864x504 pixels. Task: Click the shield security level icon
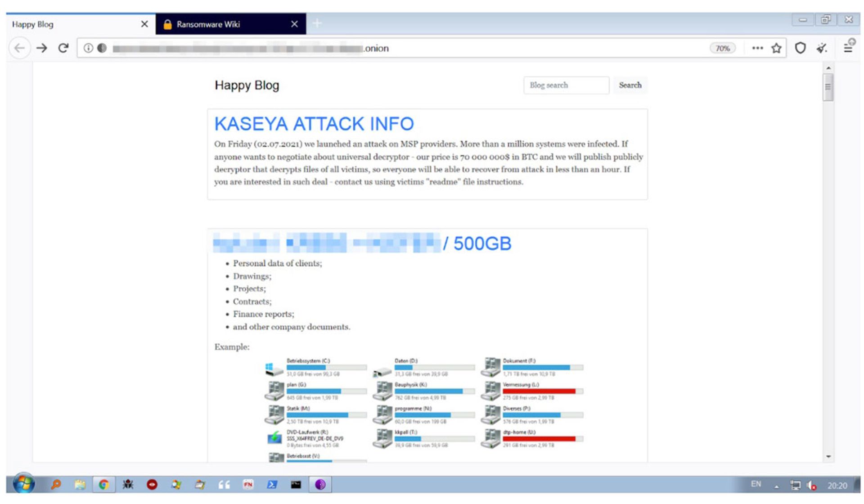(800, 48)
